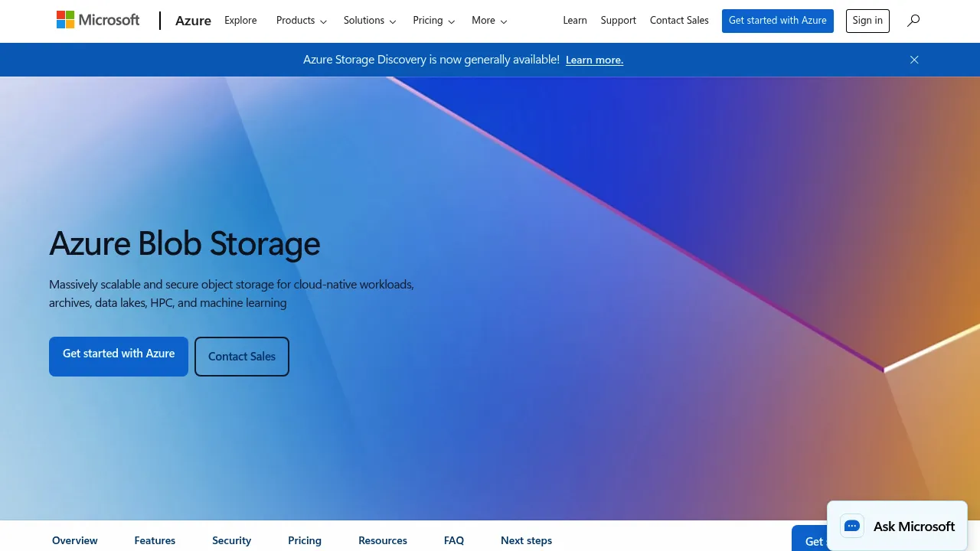Open the search magnifier icon
980x551 pixels.
click(x=913, y=21)
